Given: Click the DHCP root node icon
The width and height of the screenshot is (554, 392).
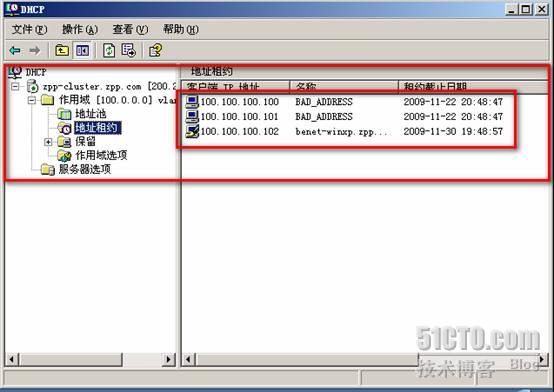Looking at the screenshot, I should 15,72.
